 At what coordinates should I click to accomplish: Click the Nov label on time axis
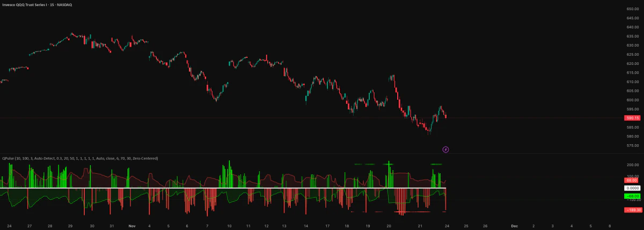[132, 226]
